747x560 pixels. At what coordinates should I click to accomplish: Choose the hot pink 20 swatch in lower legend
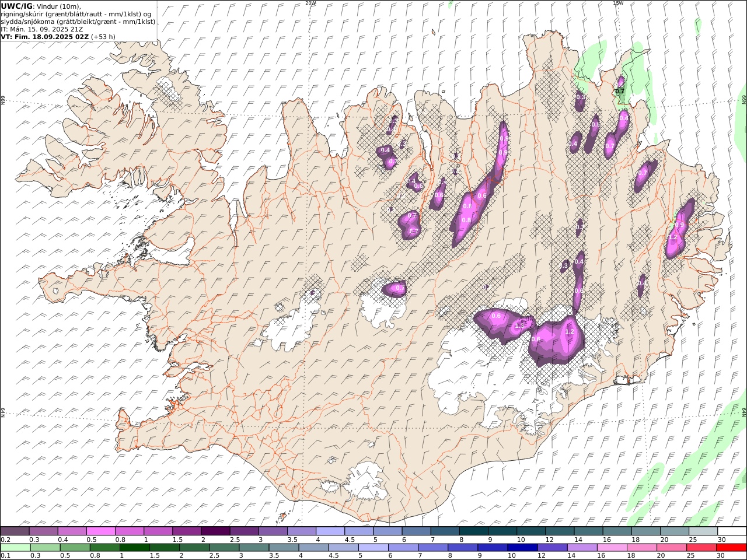click(x=671, y=548)
